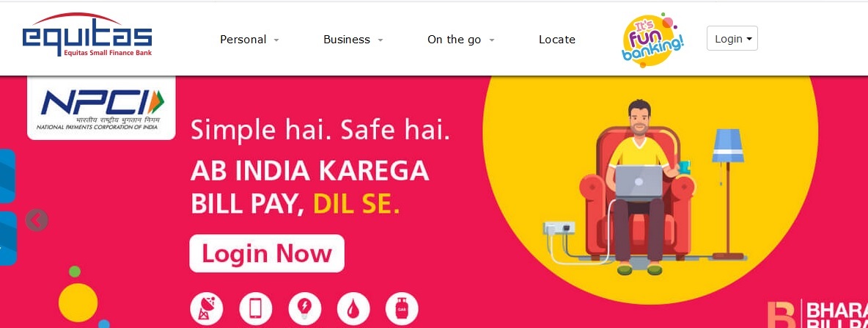Image resolution: width=868 pixels, height=328 pixels.
Task: Click the blue side tab lower
Action: (x=8, y=238)
